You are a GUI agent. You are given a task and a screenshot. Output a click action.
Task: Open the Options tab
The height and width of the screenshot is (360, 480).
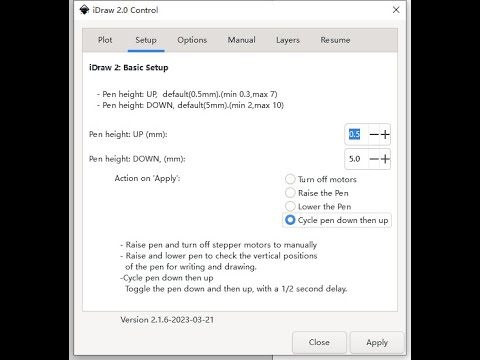192,40
